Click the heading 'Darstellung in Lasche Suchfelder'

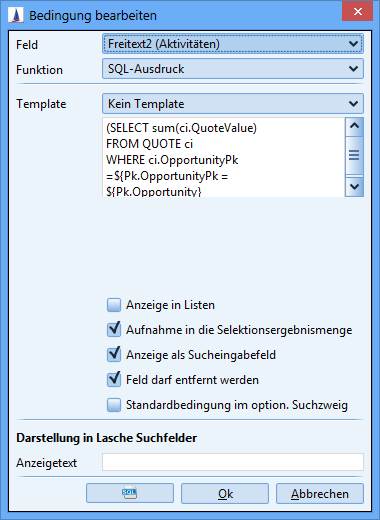(x=107, y=438)
